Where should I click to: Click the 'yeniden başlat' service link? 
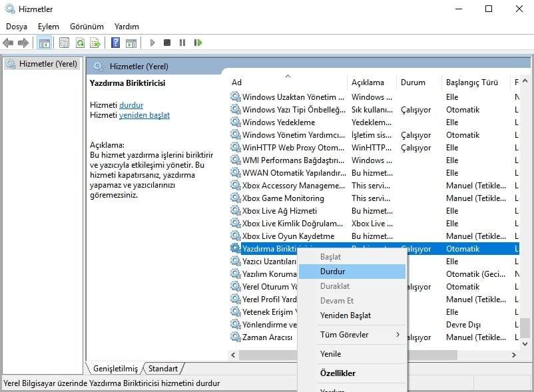(x=144, y=115)
